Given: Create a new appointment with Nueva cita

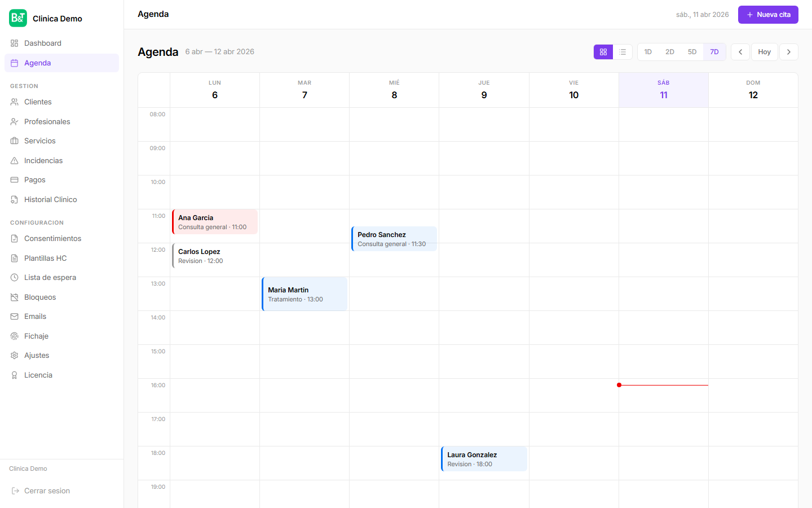Looking at the screenshot, I should click(x=768, y=15).
